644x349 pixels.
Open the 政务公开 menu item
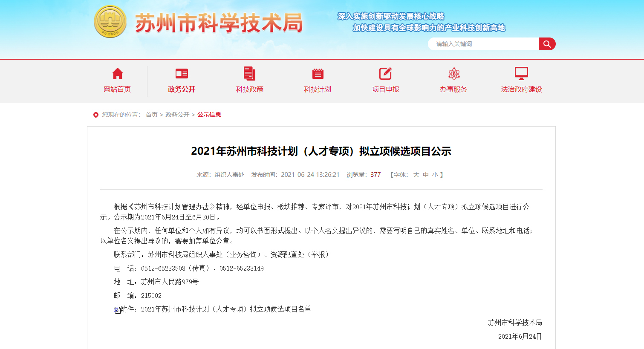pyautogui.click(x=182, y=89)
